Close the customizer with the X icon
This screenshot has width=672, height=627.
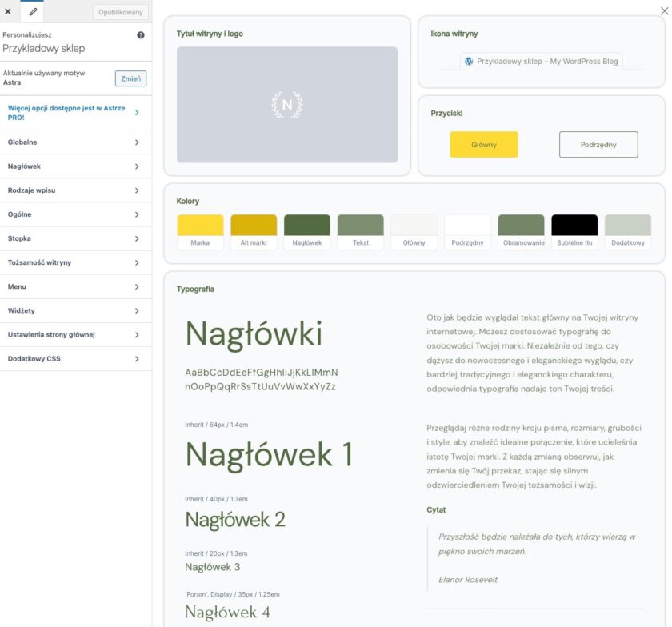tap(8, 12)
